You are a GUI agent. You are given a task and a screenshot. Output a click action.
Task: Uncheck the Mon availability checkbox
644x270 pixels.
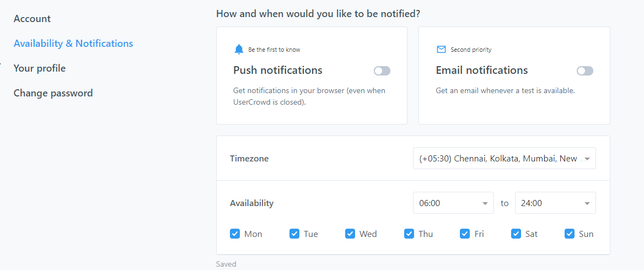[x=235, y=234]
